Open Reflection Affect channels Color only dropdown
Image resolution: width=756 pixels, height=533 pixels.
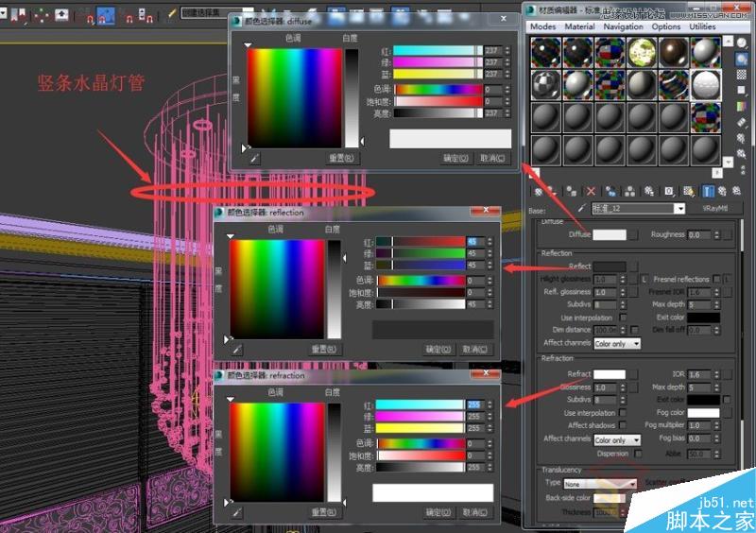(617, 343)
